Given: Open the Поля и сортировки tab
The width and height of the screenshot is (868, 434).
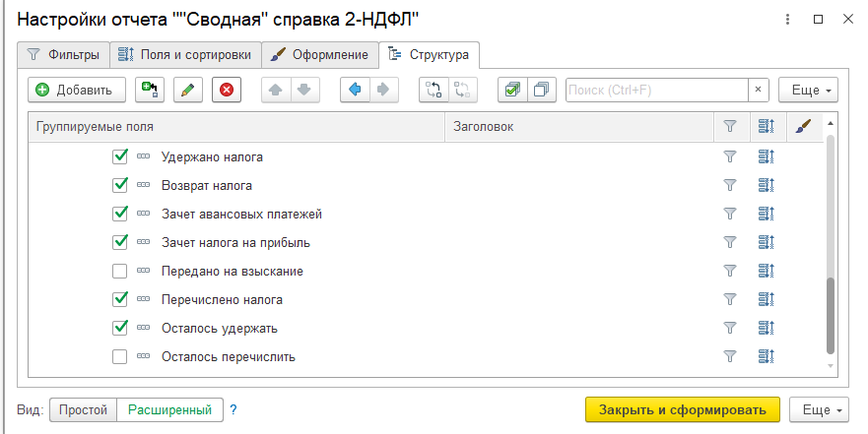Looking at the screenshot, I should tap(185, 54).
